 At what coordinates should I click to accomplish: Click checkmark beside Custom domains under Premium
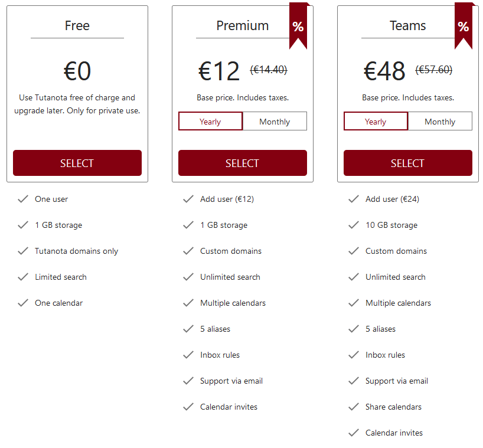188,251
